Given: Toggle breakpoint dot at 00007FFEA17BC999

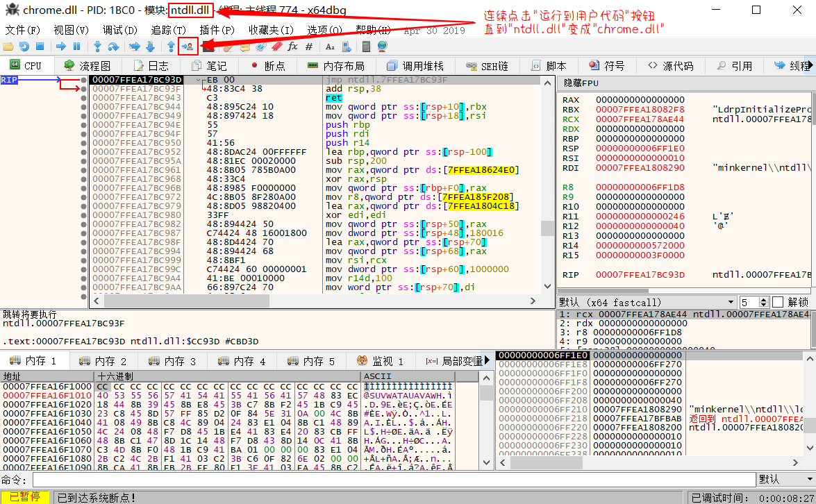Looking at the screenshot, I should [84, 260].
